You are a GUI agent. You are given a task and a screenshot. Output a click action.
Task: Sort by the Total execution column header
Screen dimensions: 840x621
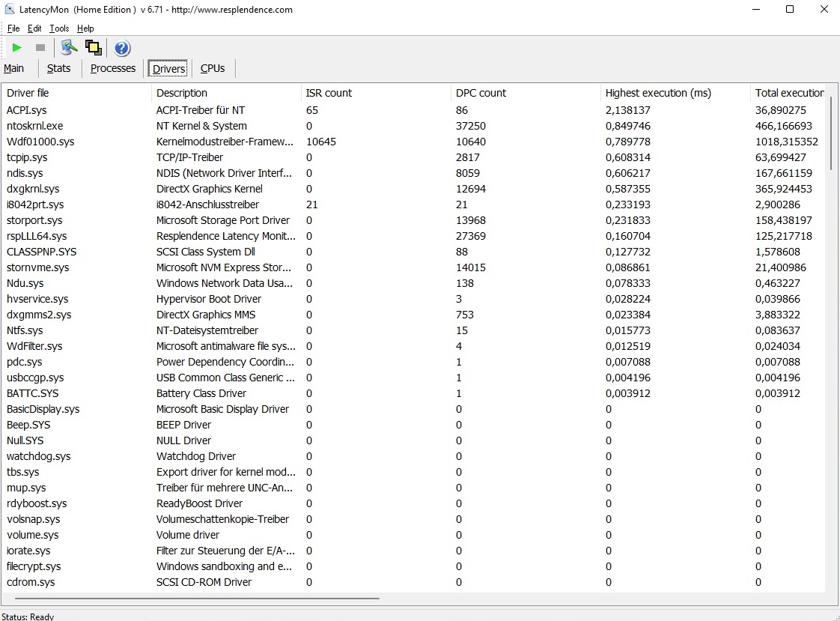click(788, 93)
